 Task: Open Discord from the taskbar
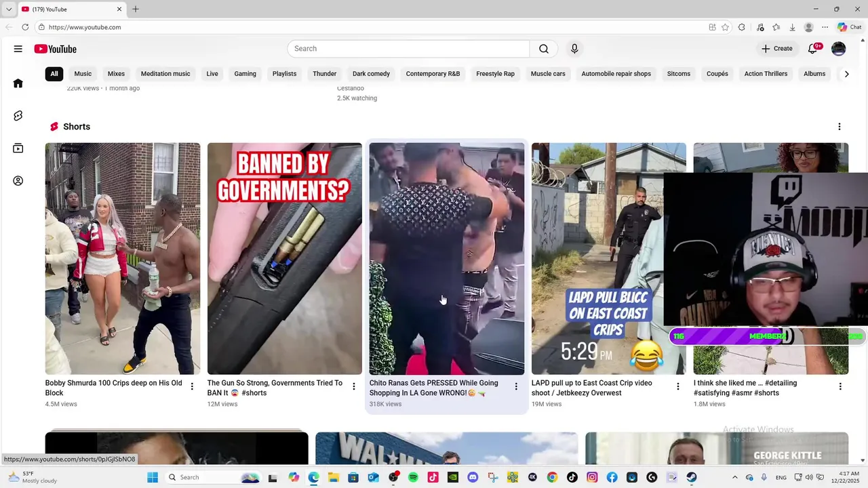point(473,477)
